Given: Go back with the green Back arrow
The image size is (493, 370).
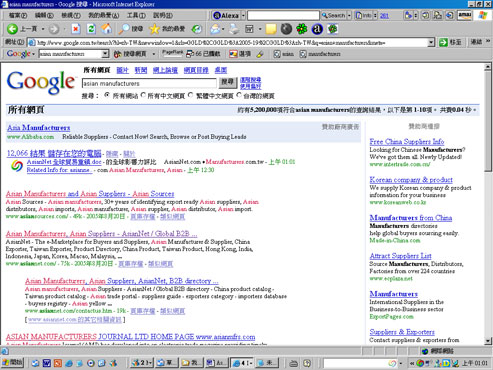Looking at the screenshot, I should pos(13,29).
